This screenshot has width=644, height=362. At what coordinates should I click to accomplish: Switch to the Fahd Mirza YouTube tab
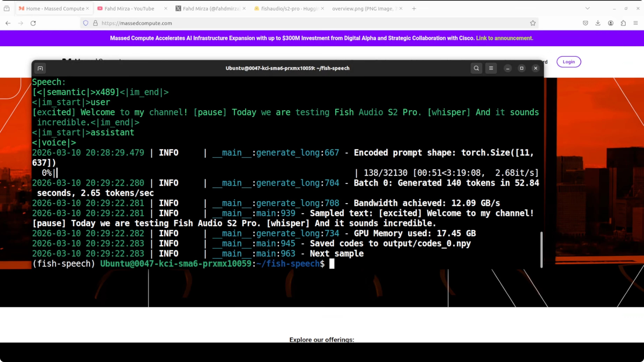(129, 8)
